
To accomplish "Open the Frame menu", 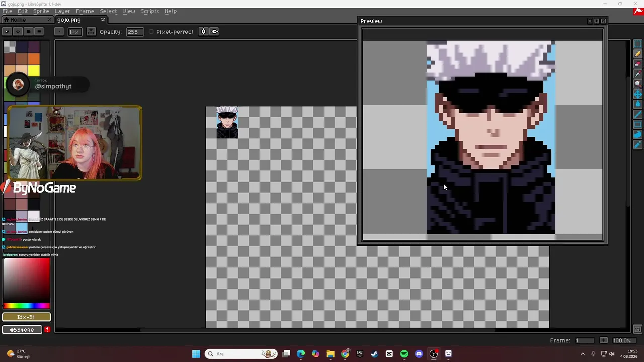I will (x=85, y=11).
